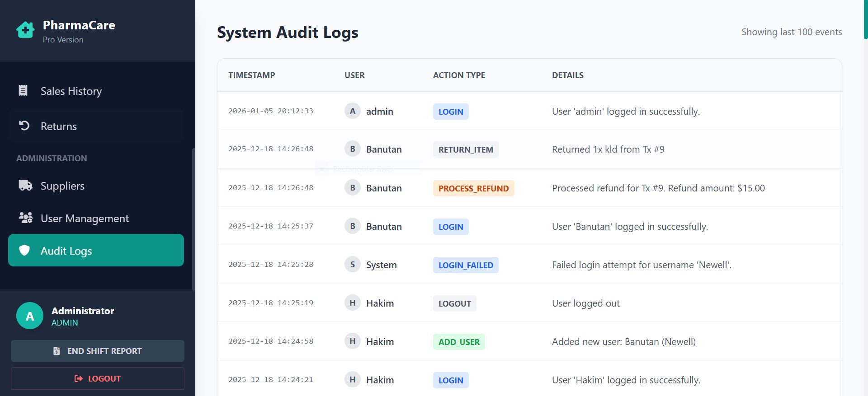Click the PharmaCare house logo icon

click(25, 30)
